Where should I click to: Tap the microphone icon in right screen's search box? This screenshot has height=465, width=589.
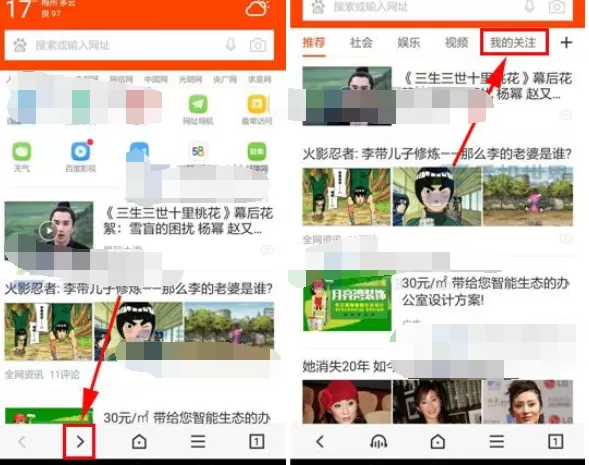(x=529, y=6)
